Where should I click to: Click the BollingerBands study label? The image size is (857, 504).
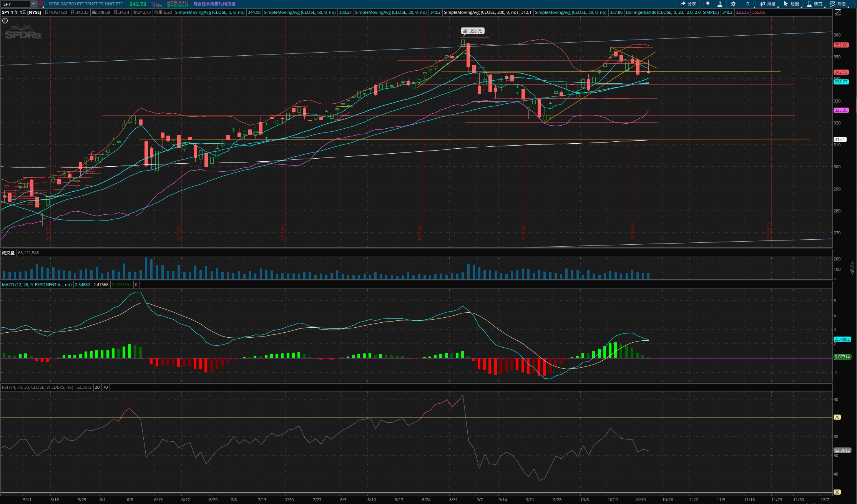(x=672, y=12)
